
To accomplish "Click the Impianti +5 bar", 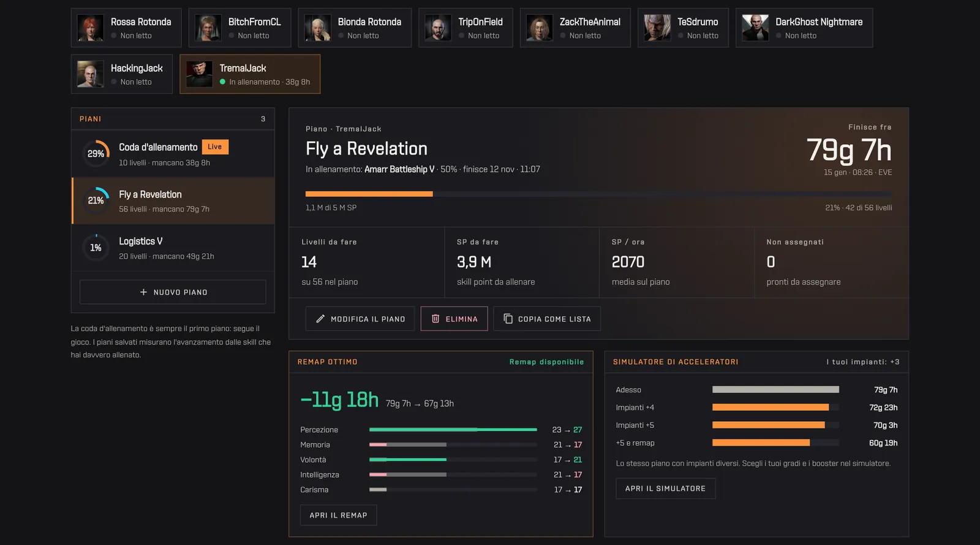I will (x=775, y=425).
